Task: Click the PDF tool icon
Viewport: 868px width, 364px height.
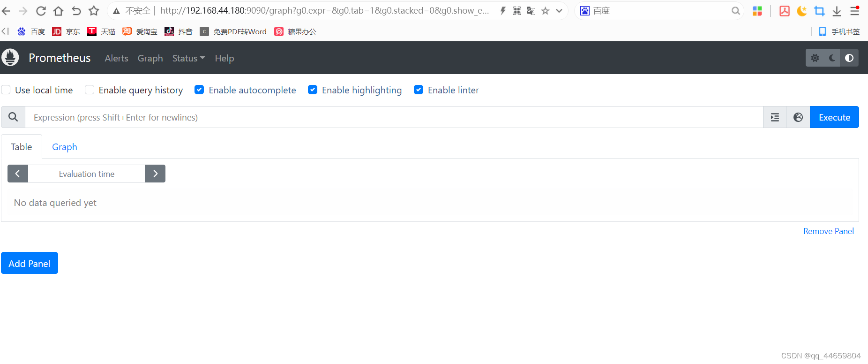Action: 785,11
